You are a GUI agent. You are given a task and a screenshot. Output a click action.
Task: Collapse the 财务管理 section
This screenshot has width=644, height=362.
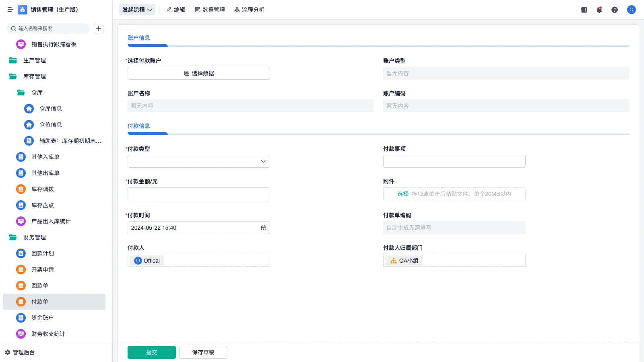click(x=35, y=237)
